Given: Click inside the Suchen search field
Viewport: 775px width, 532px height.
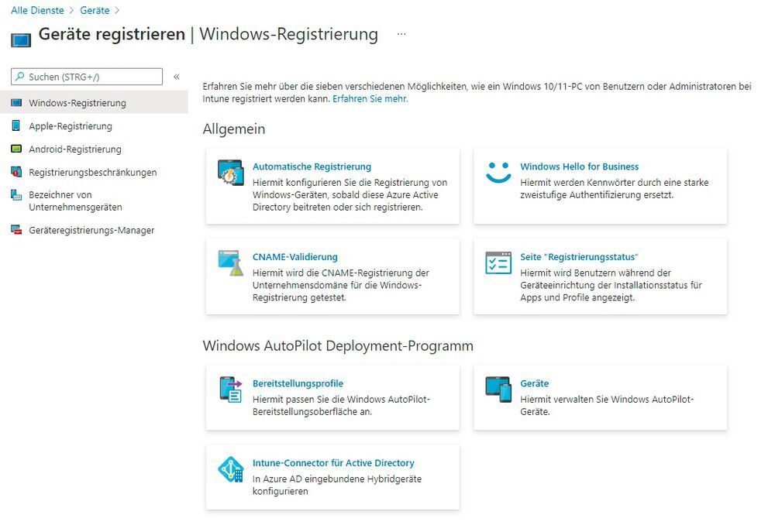Looking at the screenshot, I should tap(85, 77).
